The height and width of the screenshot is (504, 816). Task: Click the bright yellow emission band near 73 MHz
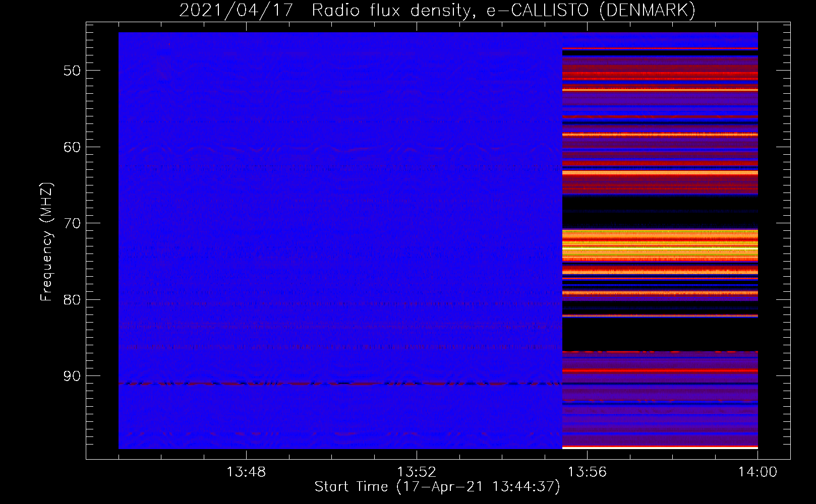[660, 245]
